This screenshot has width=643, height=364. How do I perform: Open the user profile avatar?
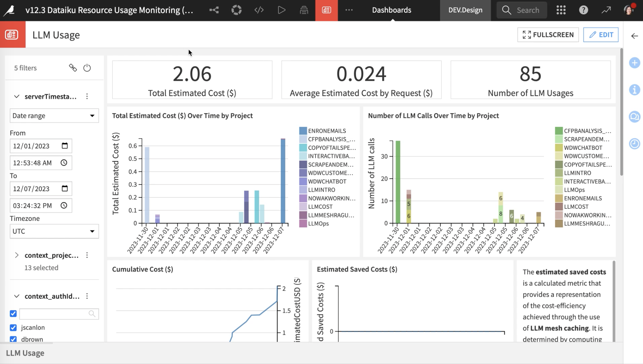coord(629,10)
